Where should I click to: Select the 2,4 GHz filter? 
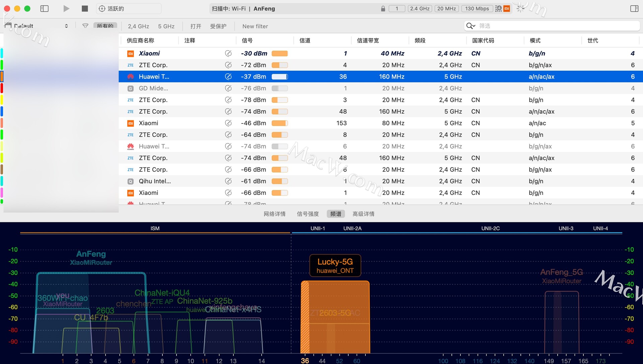pos(138,26)
